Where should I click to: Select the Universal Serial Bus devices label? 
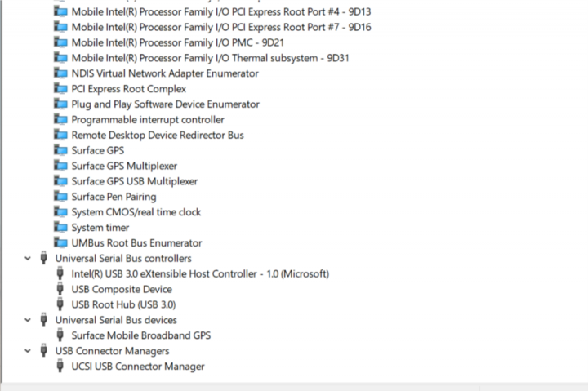(x=116, y=320)
